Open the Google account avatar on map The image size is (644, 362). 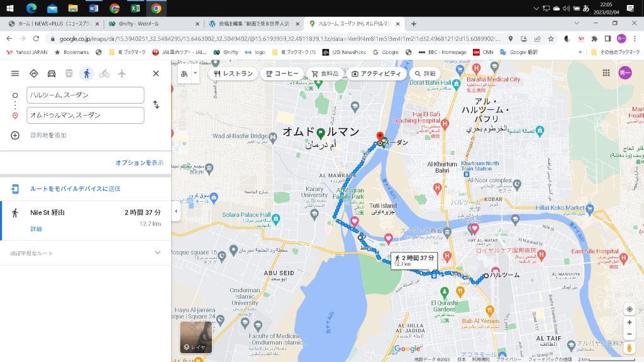point(625,73)
